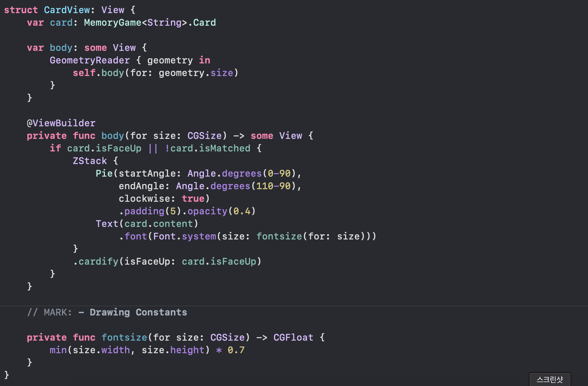The height and width of the screenshot is (386, 588).
Task: Click the MemoryGame type name
Action: 113,23
